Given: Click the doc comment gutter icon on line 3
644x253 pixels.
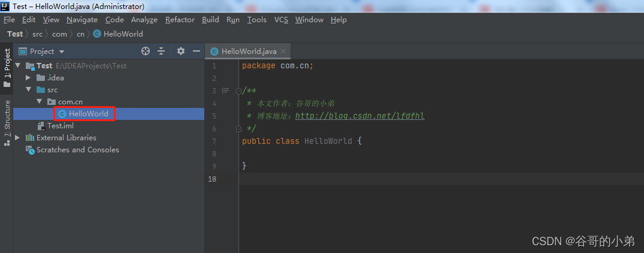Looking at the screenshot, I should pyautogui.click(x=225, y=91).
